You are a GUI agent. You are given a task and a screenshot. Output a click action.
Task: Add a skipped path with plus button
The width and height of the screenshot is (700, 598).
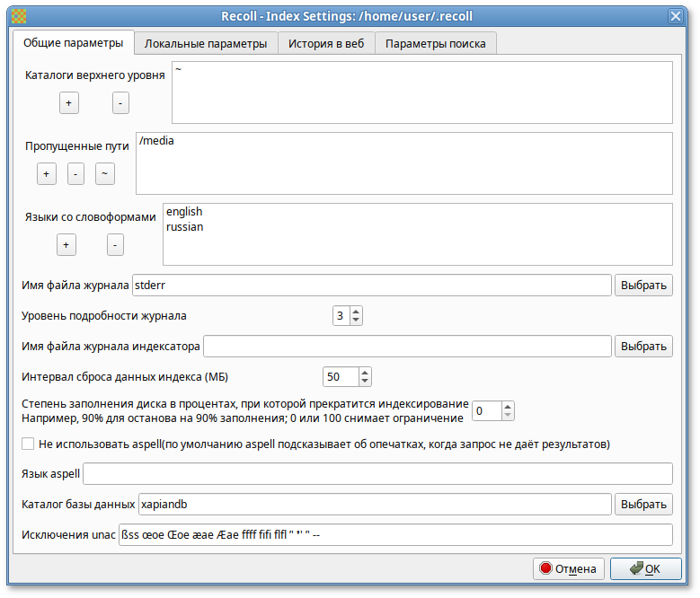[x=47, y=173]
